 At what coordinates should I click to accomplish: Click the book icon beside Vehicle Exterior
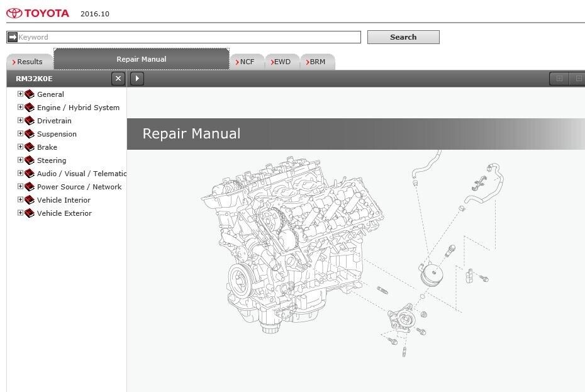[x=30, y=213]
